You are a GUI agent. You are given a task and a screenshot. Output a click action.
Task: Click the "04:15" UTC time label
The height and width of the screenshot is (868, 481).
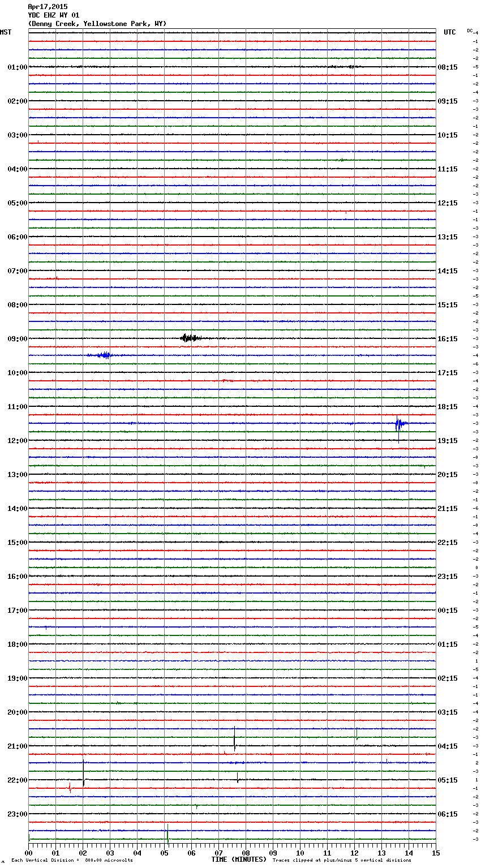point(448,746)
